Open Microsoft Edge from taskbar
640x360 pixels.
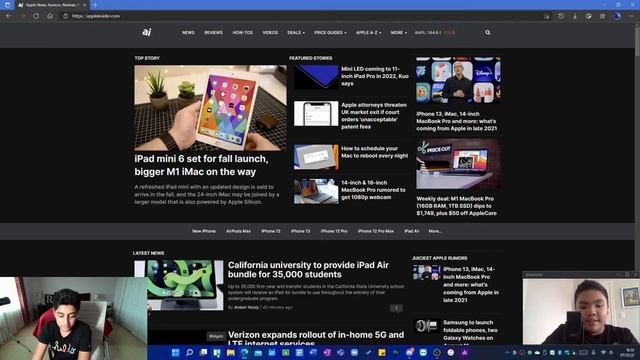pyautogui.click(x=244, y=353)
